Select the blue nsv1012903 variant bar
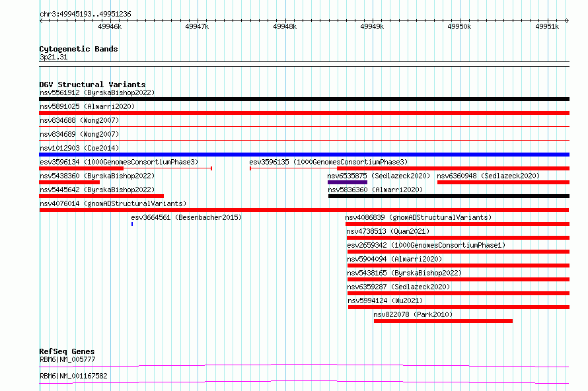The width and height of the screenshot is (588, 391). pos(304,155)
